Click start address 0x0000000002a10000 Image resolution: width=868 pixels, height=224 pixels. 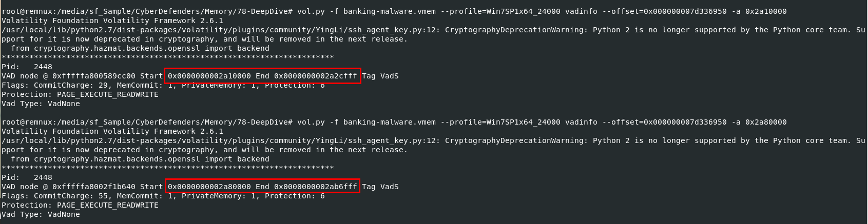tap(209, 76)
